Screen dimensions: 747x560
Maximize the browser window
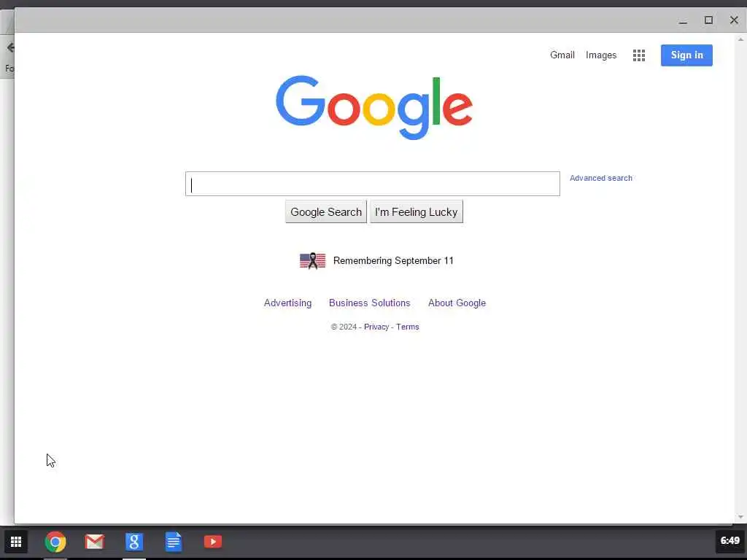708,20
